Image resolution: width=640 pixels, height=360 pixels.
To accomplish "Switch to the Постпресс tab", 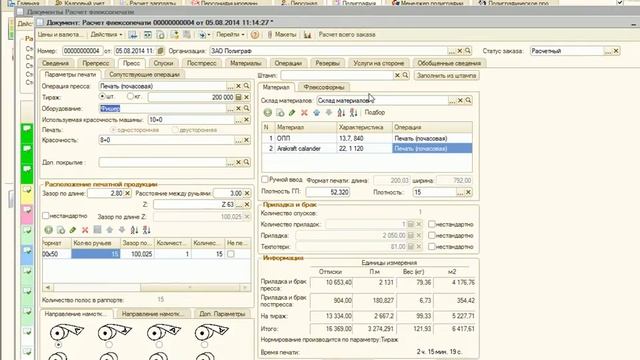I will pyautogui.click(x=201, y=63).
